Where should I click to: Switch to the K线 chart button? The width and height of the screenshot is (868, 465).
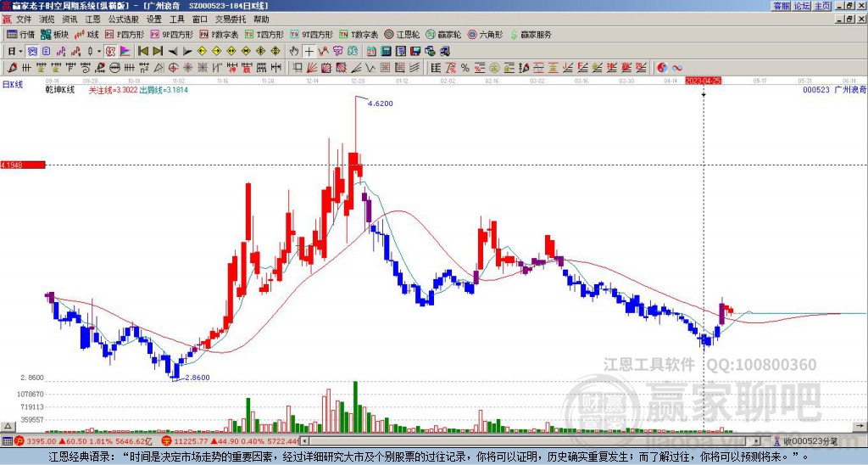tap(86, 34)
